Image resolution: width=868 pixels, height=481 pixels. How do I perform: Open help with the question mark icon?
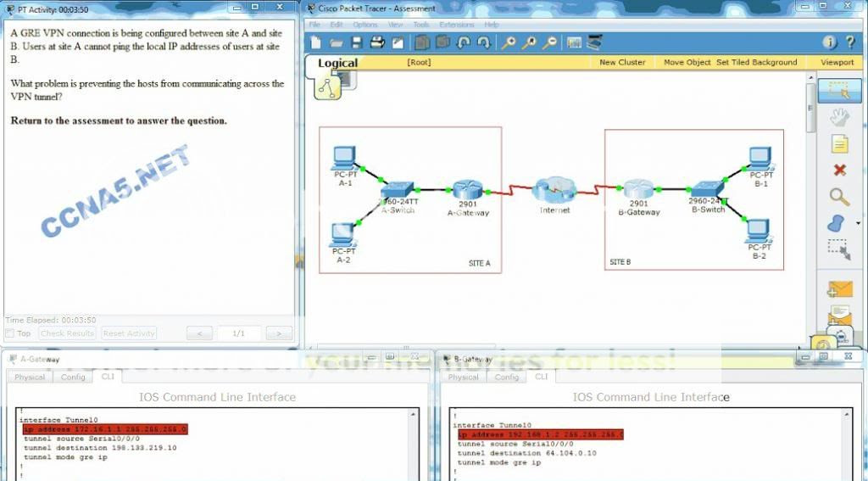click(851, 42)
